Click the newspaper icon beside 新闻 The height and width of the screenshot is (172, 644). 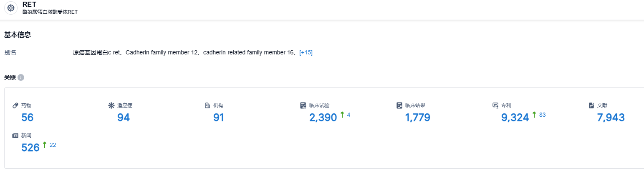pos(15,136)
